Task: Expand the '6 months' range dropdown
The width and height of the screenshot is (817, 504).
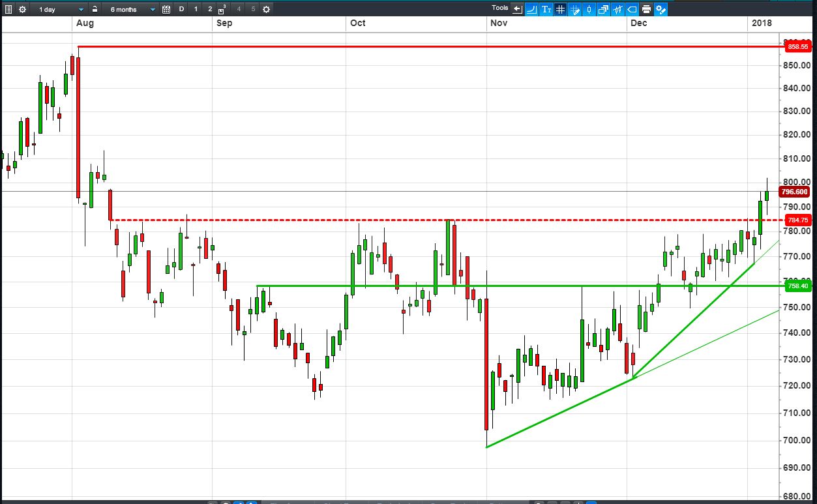Action: 131,9
